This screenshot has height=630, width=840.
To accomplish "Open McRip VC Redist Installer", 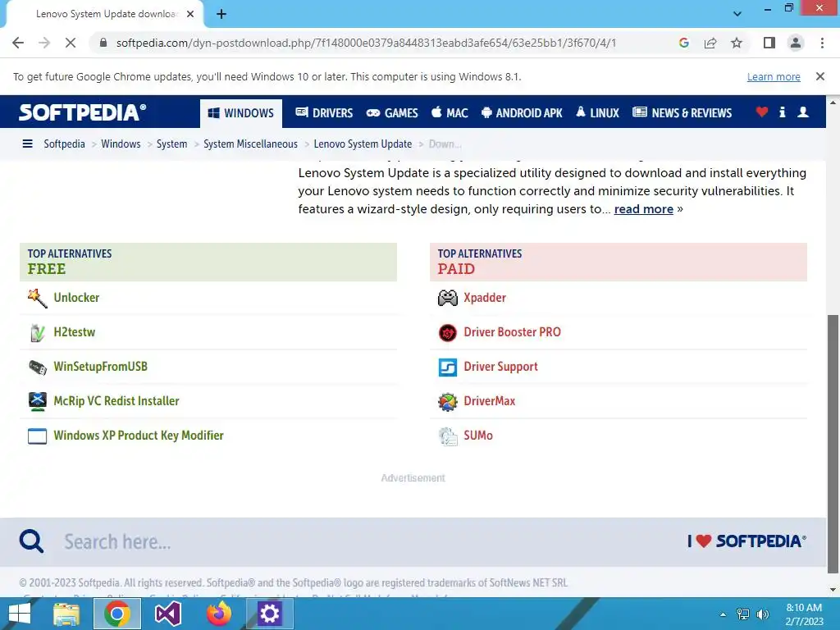I will (116, 400).
